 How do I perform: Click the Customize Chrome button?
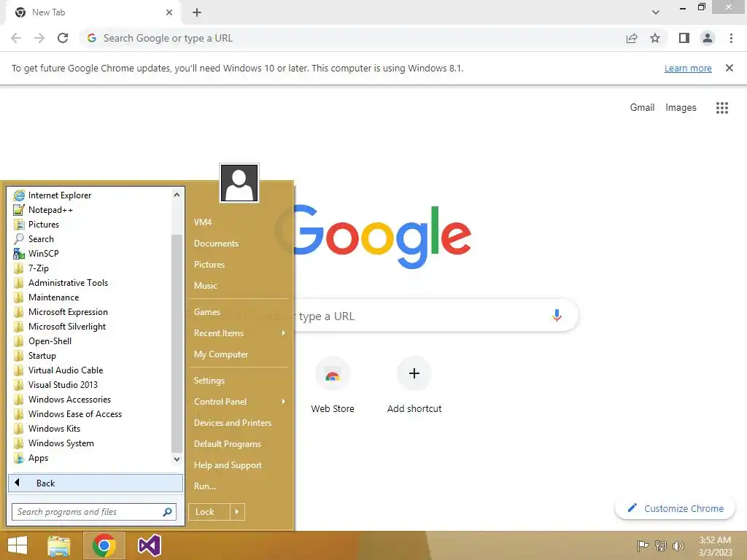coord(675,508)
